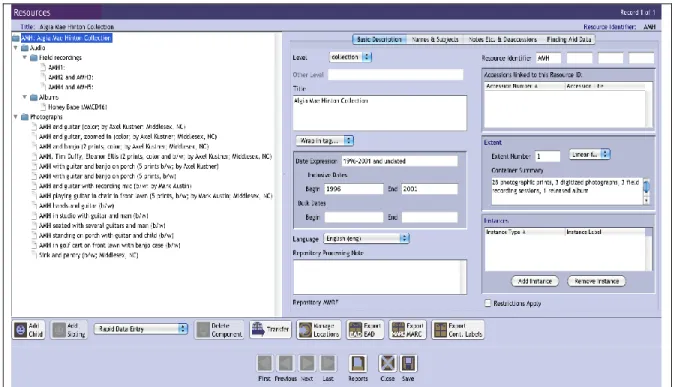Open the extent type Linear dropdown
The width and height of the screenshot is (675, 387).
589,154
